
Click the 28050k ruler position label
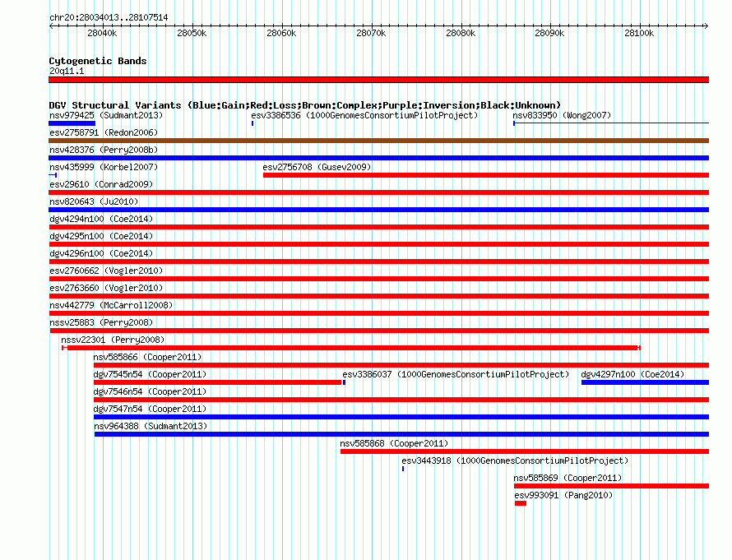click(x=192, y=33)
